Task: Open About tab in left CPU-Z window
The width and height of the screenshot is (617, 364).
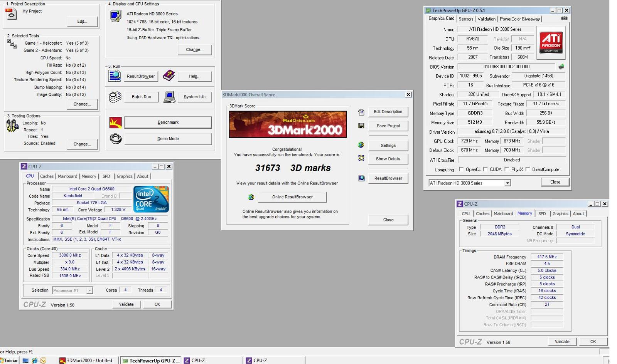Action: tap(142, 176)
